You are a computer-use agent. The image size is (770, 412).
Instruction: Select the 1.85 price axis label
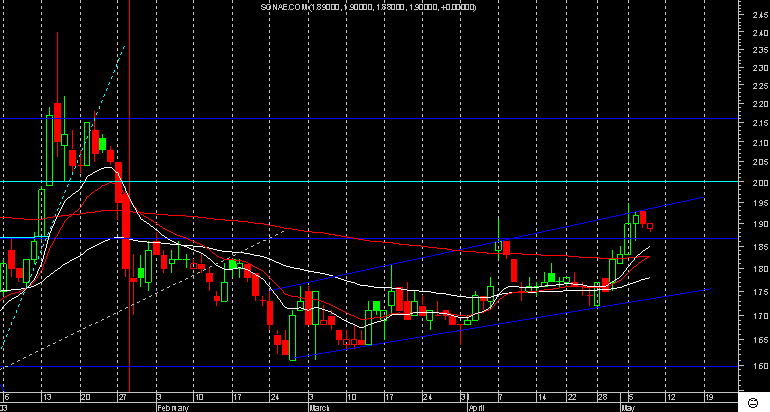point(760,247)
